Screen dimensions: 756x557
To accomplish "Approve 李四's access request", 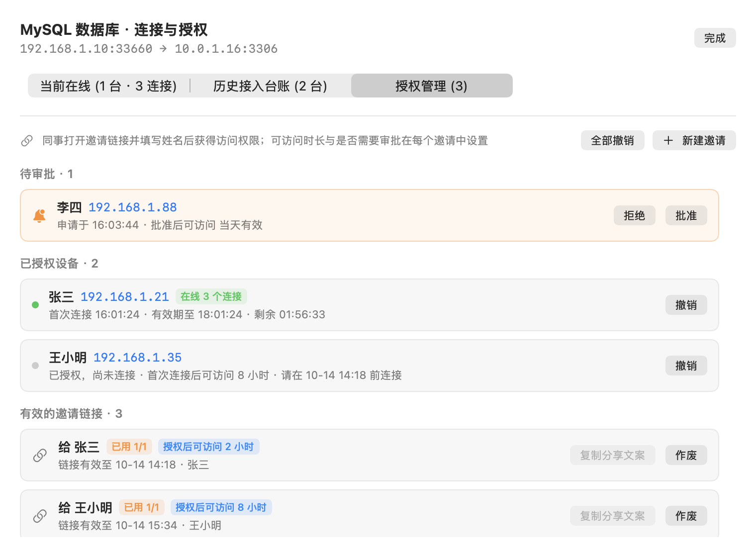I will tap(686, 215).
